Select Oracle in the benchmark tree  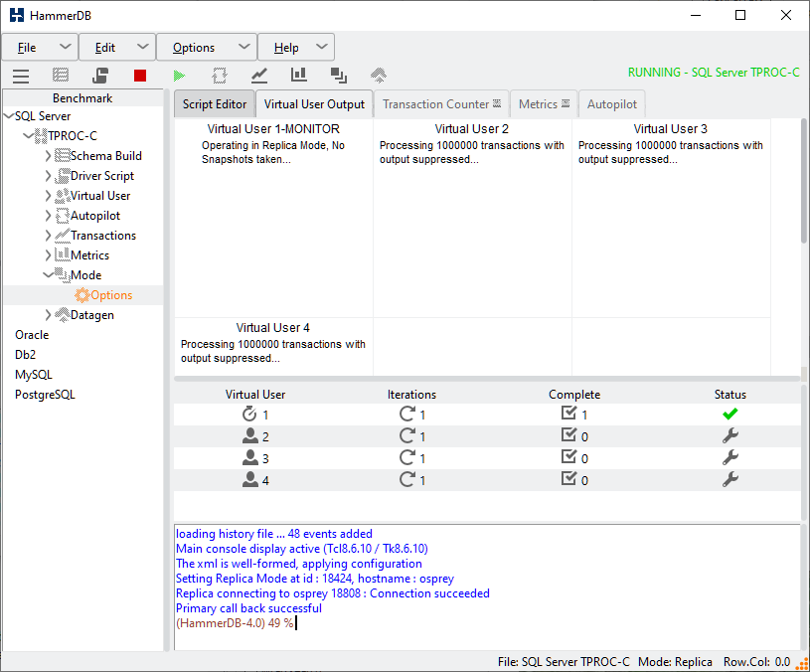click(x=32, y=335)
